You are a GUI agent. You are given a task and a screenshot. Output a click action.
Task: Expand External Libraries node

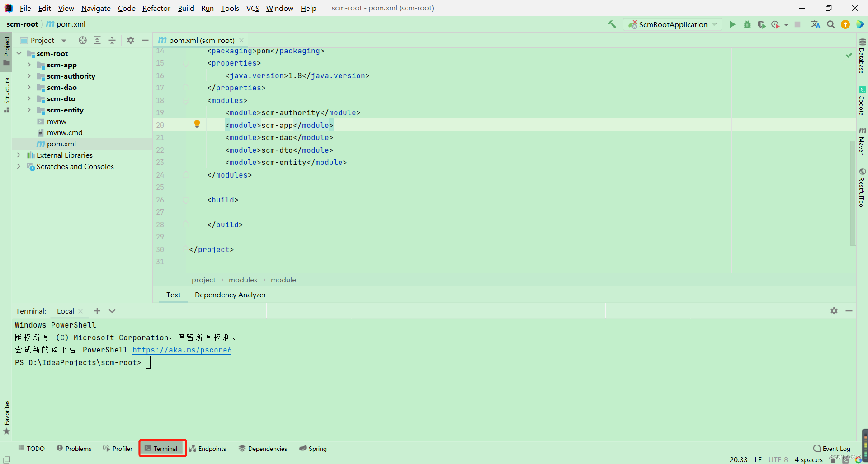19,155
